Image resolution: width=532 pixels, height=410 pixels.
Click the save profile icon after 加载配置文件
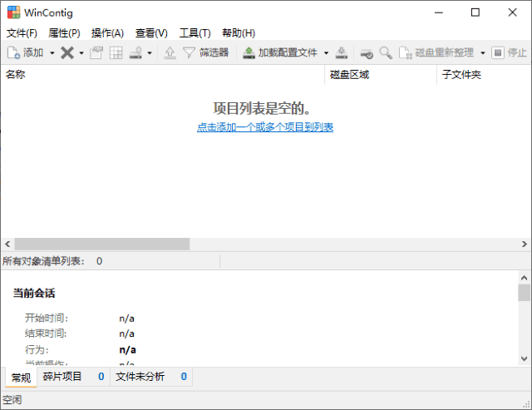click(341, 52)
